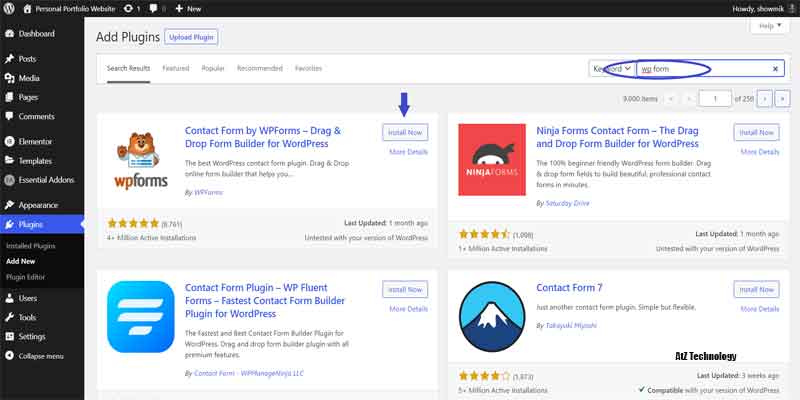Screen dimensions: 800x400
Task: Jump to the last results page
Action: click(x=782, y=98)
